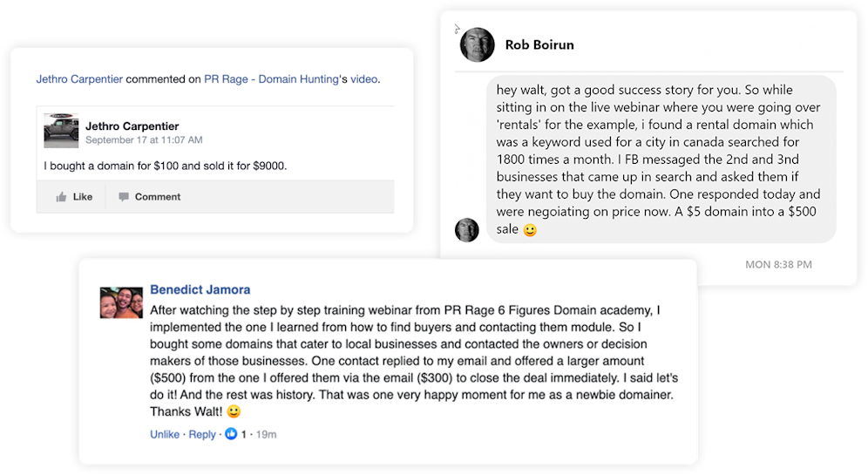Screen dimensions: 868x475
Task: Click the bold Jethro Carpentier post author name
Action: pyautogui.click(x=132, y=126)
